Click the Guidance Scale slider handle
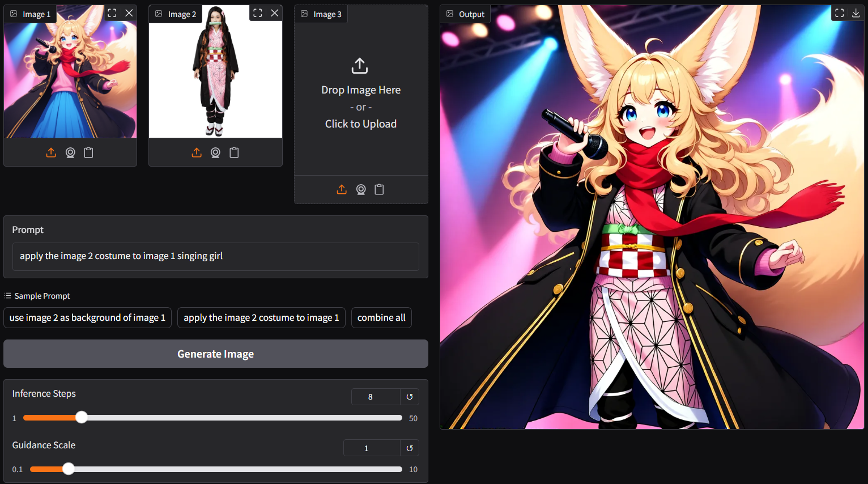The image size is (868, 484). 69,469
